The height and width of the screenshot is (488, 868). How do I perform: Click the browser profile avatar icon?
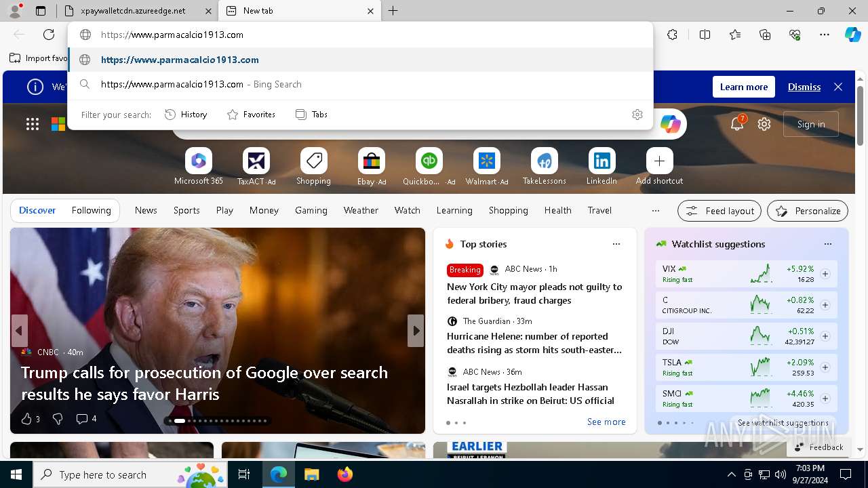(x=15, y=11)
